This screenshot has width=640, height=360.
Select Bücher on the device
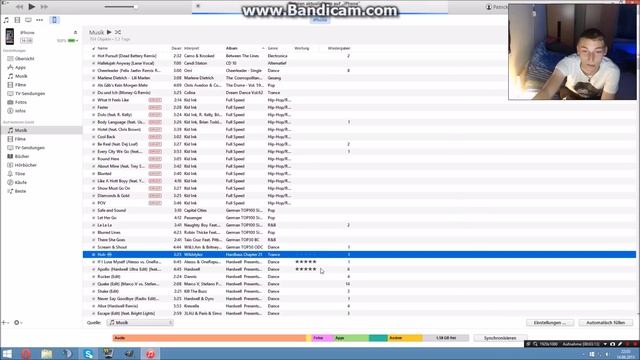point(22,156)
